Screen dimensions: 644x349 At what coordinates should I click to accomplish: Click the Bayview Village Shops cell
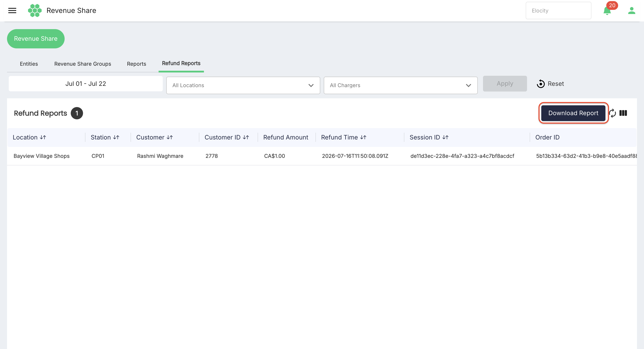point(41,156)
